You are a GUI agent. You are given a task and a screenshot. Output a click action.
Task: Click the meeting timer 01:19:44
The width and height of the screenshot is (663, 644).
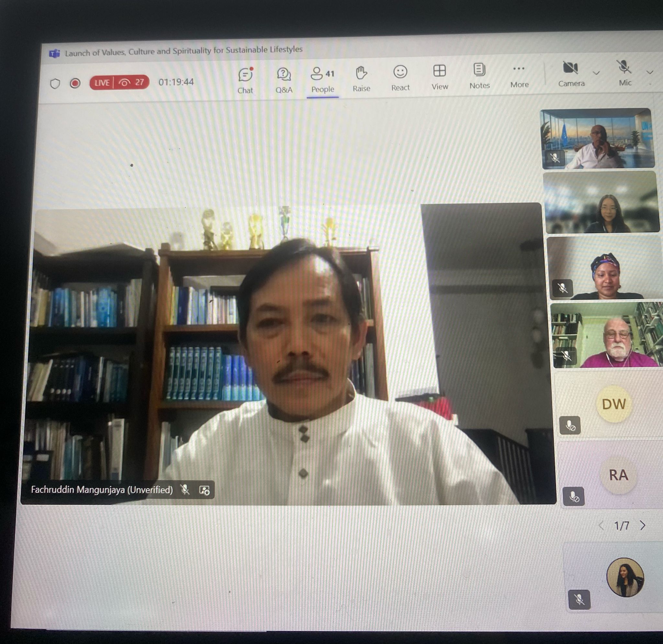coord(176,82)
